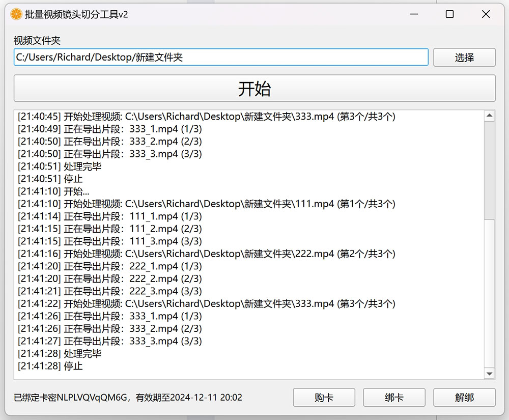The height and width of the screenshot is (420, 509).
Task: Click the log panel scrollbar thumb
Action: click(489, 171)
